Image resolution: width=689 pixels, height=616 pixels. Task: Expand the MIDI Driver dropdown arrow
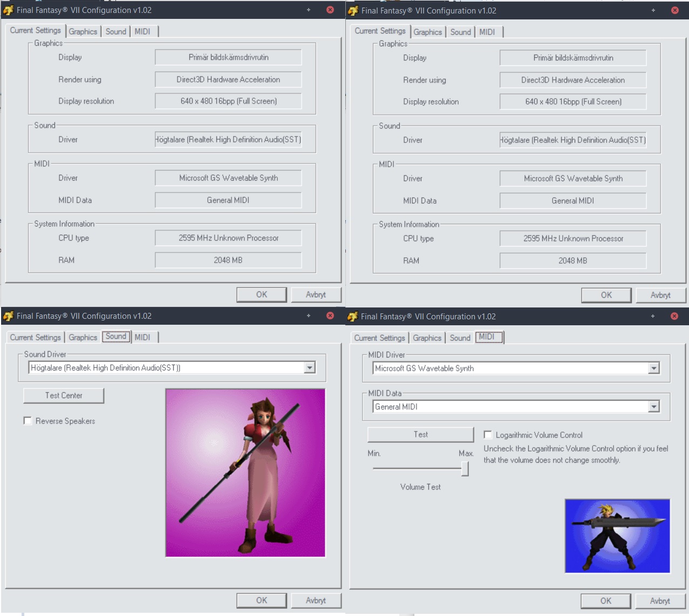click(x=654, y=368)
